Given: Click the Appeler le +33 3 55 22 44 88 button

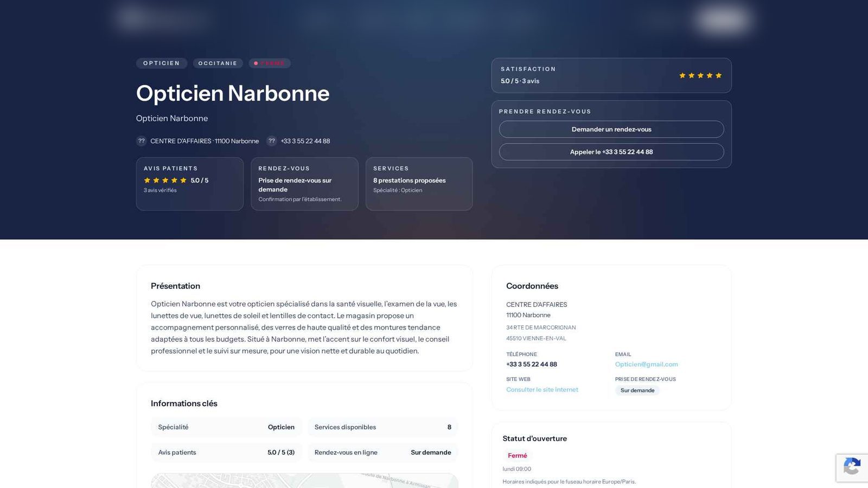Looking at the screenshot, I should pos(611,152).
